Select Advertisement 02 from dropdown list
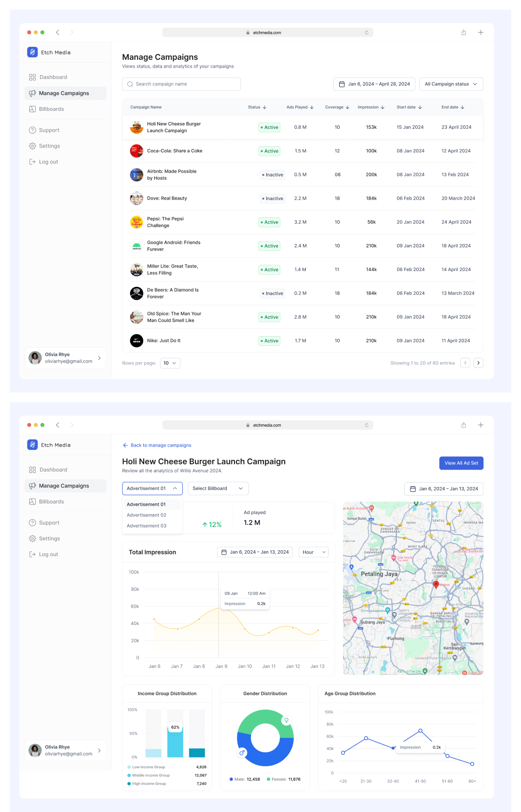 click(x=152, y=515)
